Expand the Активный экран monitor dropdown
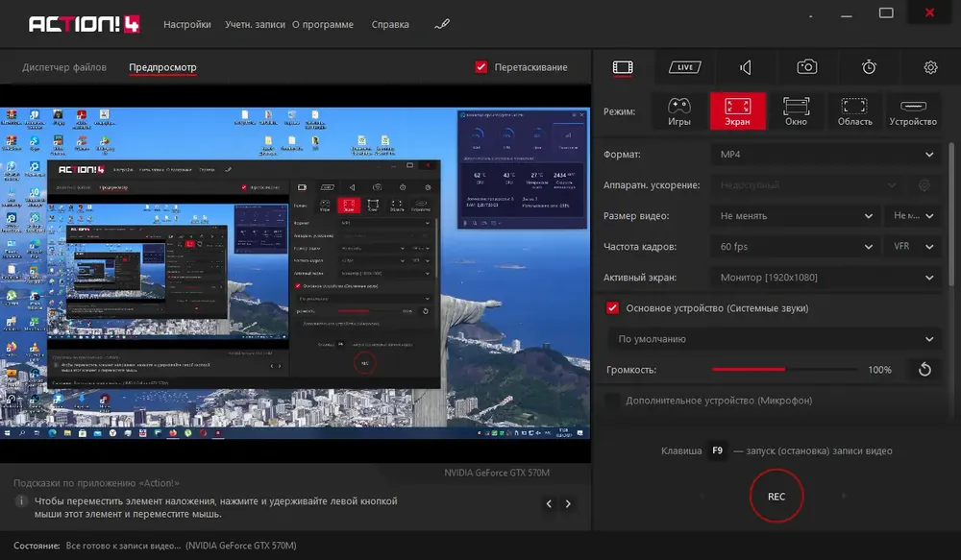 [826, 277]
